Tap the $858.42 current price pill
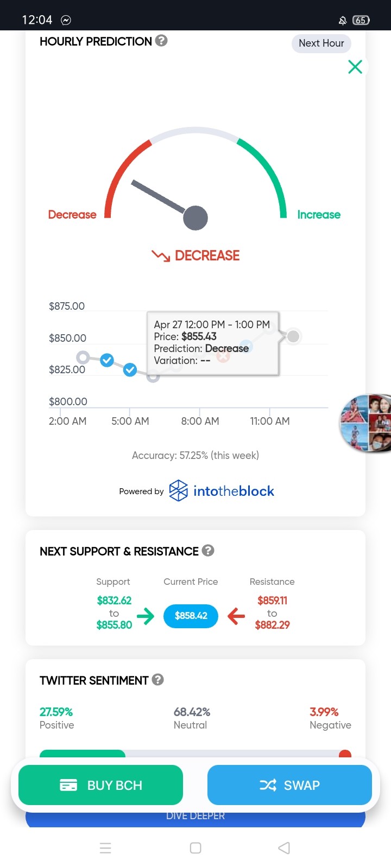 pos(191,616)
